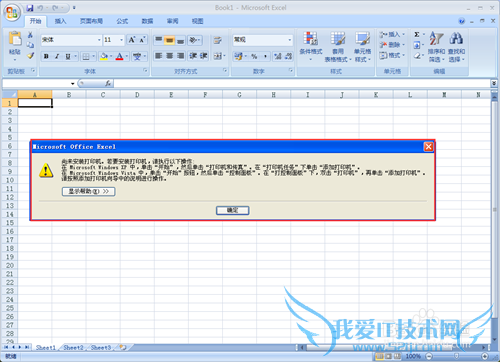Open Sort and Filter (排序和筛选)

coord(436,47)
